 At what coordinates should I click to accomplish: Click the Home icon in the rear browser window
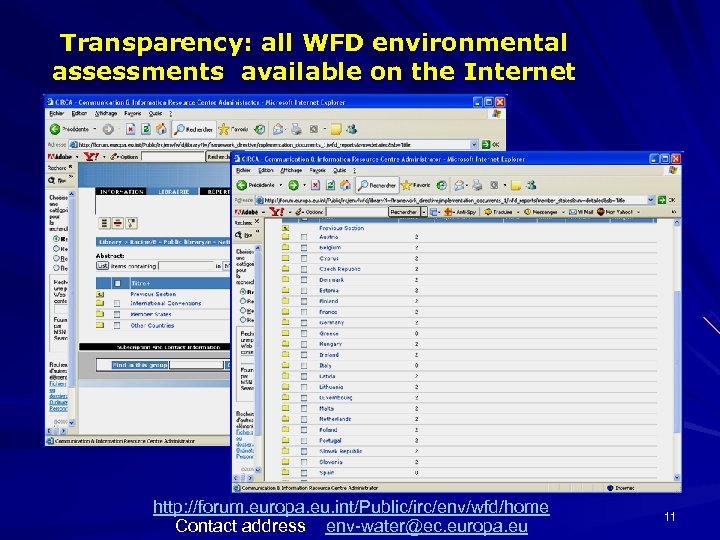161,129
